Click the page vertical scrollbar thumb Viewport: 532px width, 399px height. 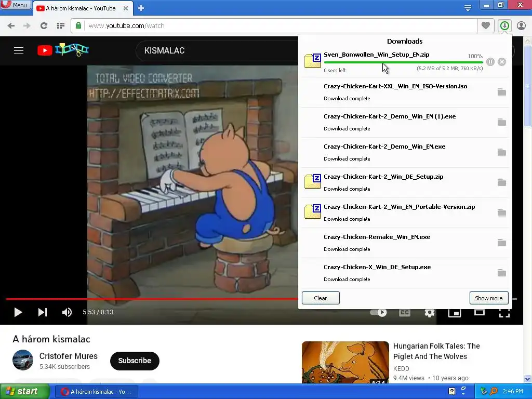(528, 86)
